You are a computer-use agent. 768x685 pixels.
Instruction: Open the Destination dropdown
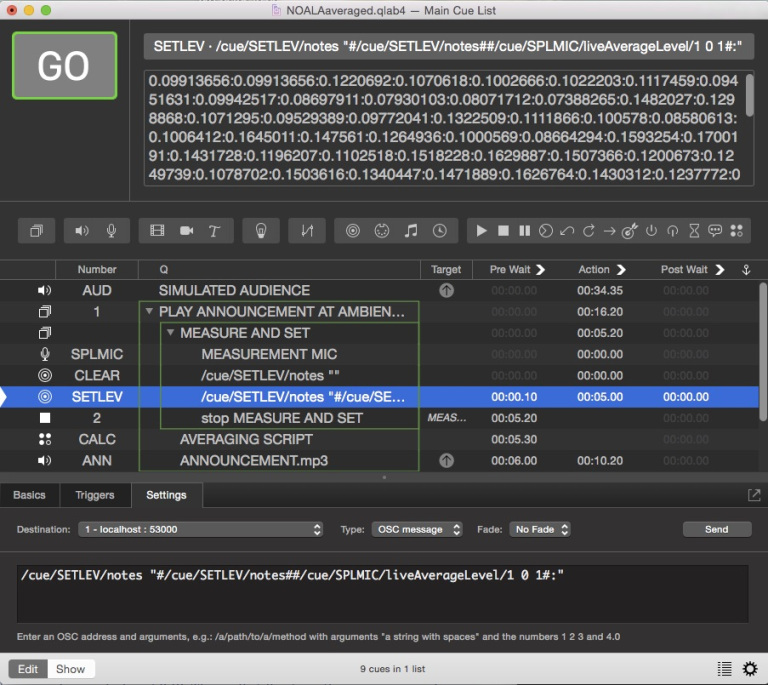point(201,529)
